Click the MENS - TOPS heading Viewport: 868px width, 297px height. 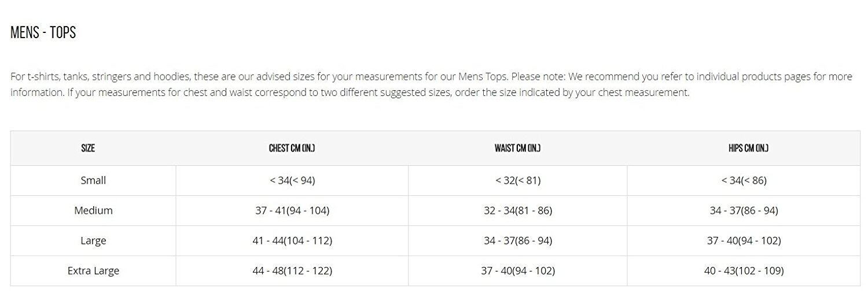click(43, 33)
